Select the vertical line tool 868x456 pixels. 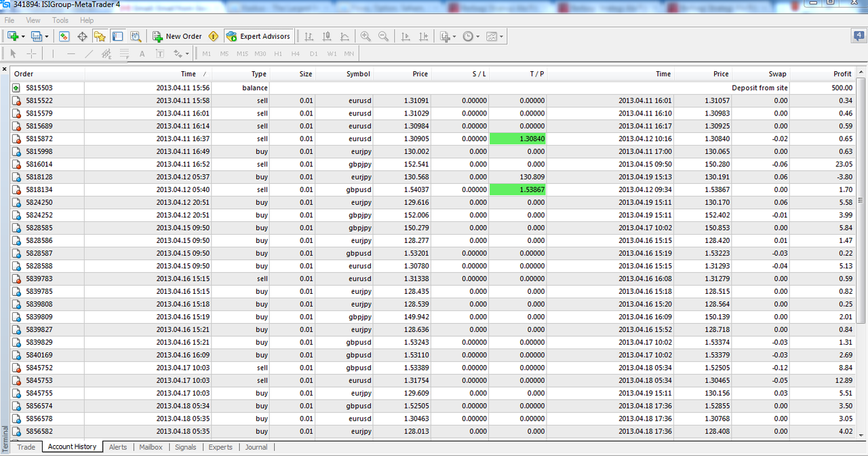pos(52,54)
